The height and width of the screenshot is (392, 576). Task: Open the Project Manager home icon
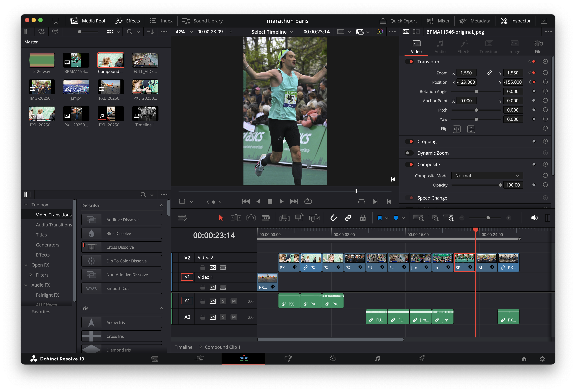[524, 359]
